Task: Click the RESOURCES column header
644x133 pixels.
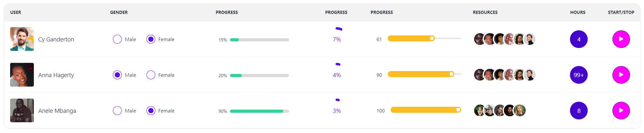Action: click(485, 12)
